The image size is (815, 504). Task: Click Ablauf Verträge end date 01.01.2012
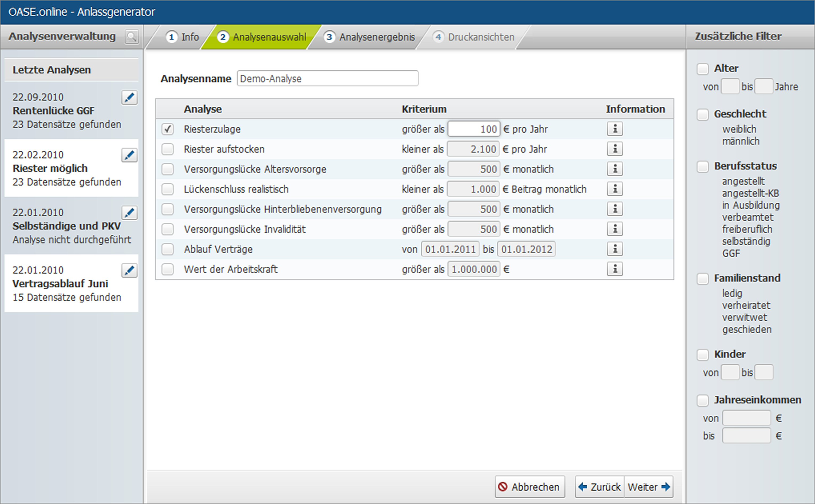(527, 249)
